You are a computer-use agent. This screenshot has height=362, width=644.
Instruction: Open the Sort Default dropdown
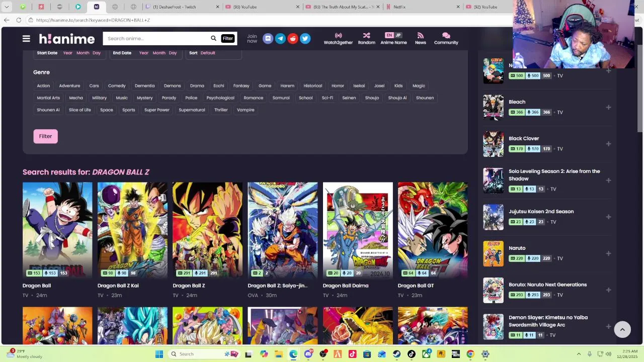(x=208, y=53)
